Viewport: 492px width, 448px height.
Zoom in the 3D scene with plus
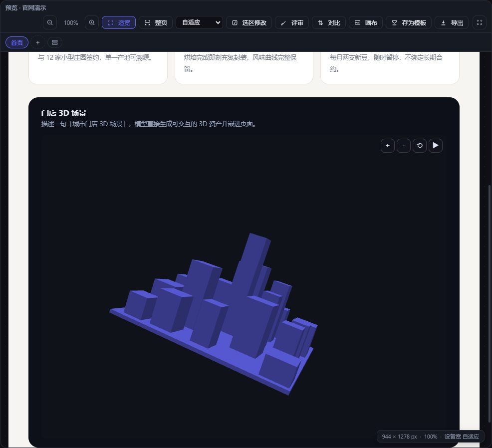coord(388,146)
